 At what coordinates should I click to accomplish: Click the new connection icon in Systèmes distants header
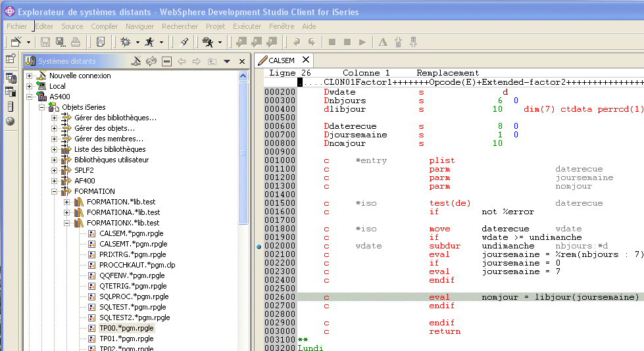click(136, 61)
